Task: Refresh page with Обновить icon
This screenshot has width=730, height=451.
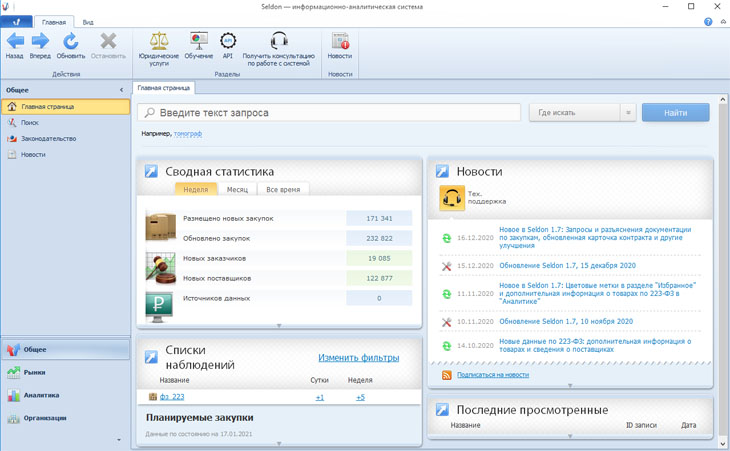Action: (71, 41)
